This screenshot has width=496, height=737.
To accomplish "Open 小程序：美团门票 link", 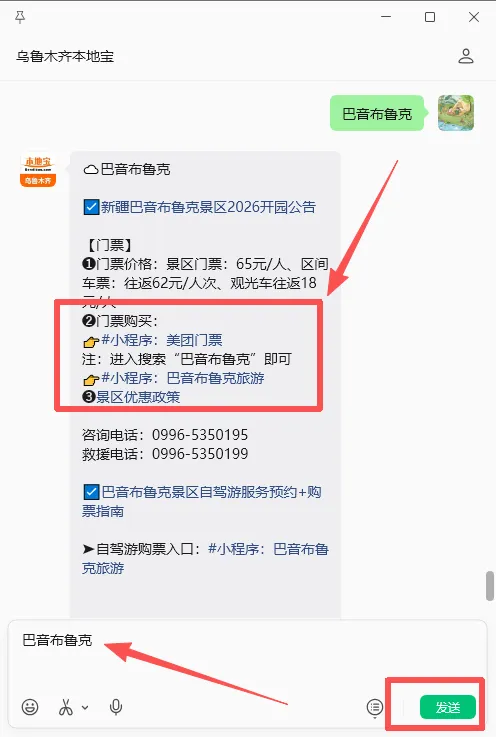I will 162,340.
